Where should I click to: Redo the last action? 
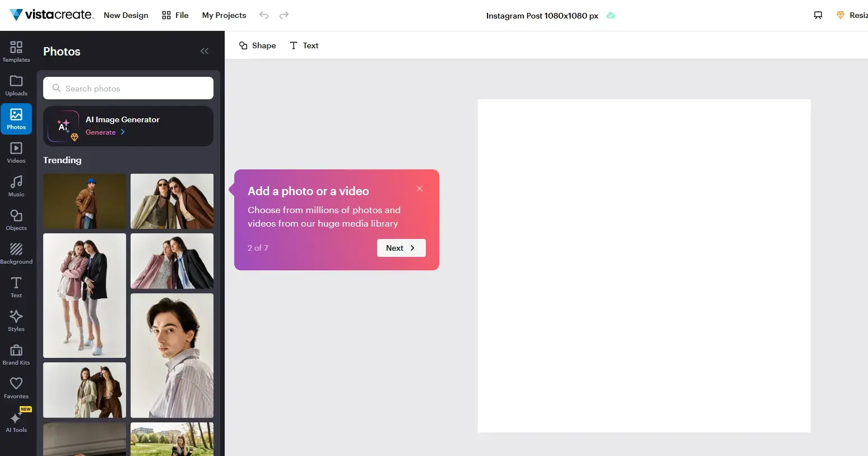[x=284, y=15]
